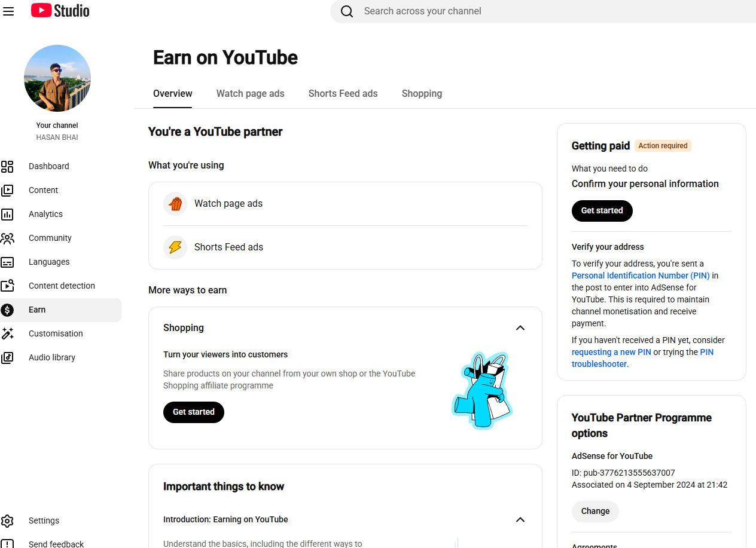Click AdSense ID pub-3776213555637007 text
This screenshot has height=548, width=756.
click(x=623, y=473)
